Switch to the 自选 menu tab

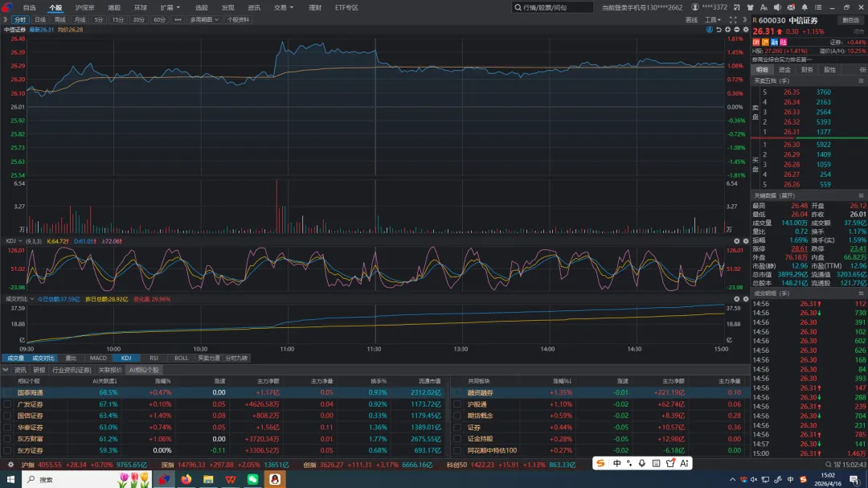coord(30,7)
